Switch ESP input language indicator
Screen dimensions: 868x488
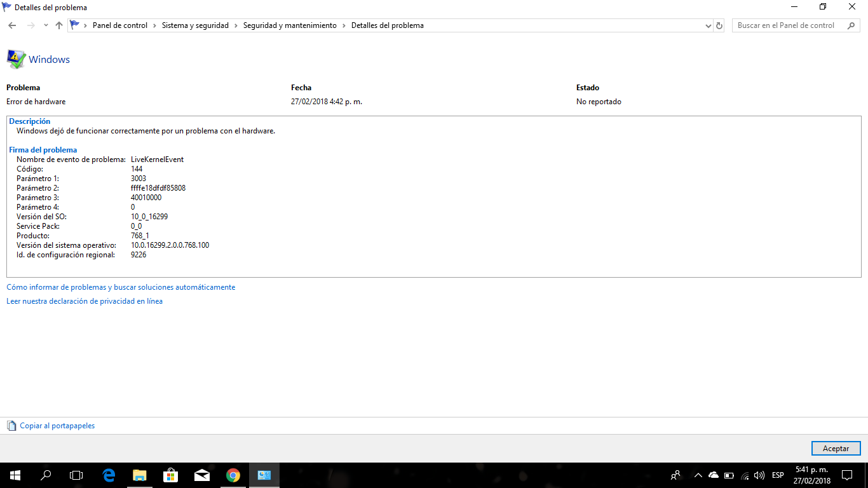coord(778,475)
